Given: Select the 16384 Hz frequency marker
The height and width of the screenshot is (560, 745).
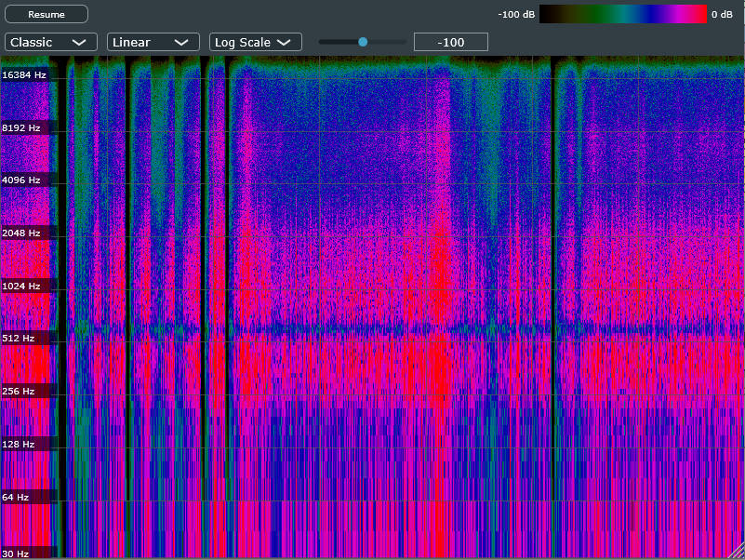Looking at the screenshot, I should 25,74.
